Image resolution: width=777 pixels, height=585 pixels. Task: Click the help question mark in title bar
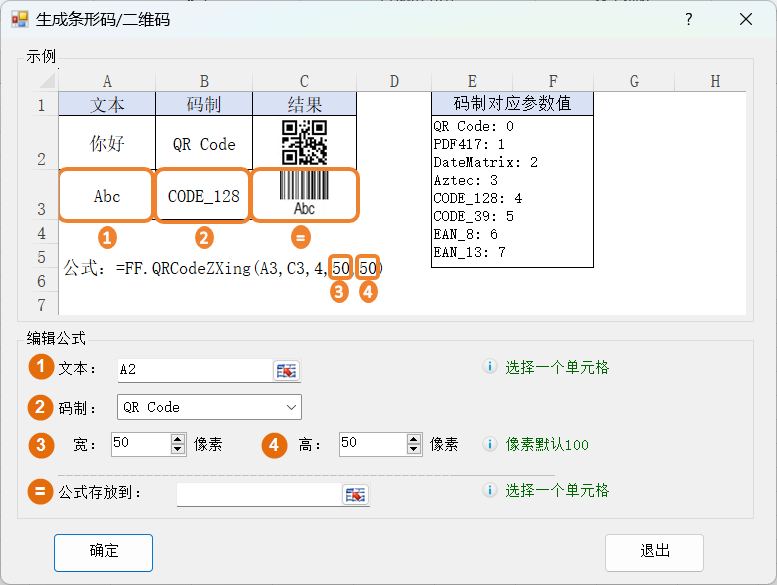point(688,20)
